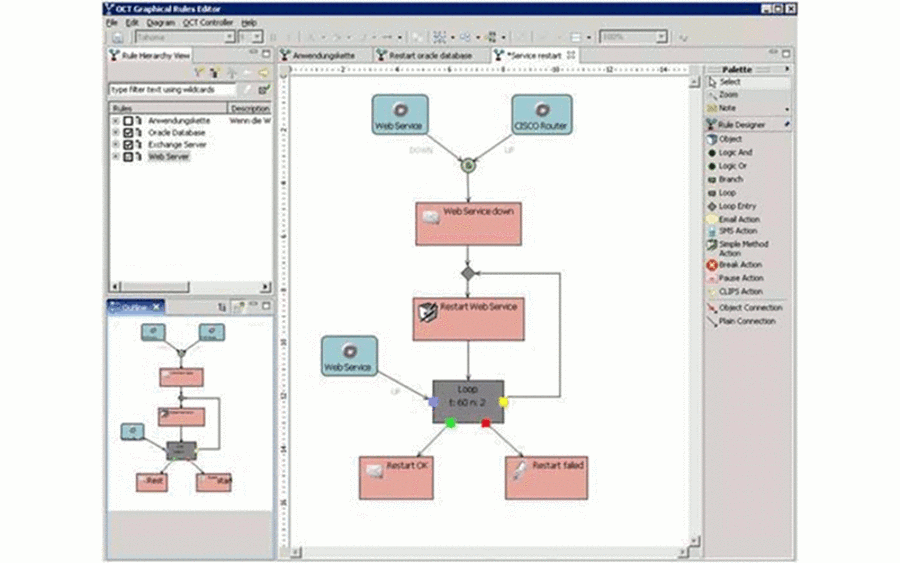
Task: Expand the Exchange Server tree node
Action: pyautogui.click(x=115, y=145)
